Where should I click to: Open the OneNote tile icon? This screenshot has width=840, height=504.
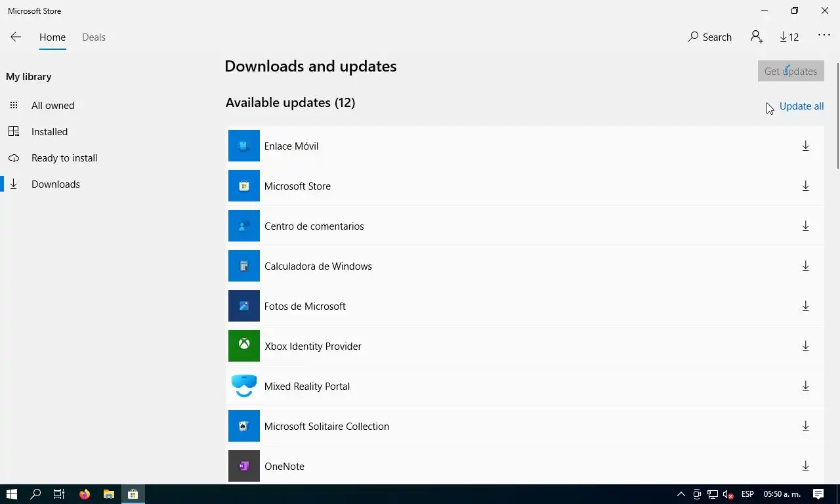pyautogui.click(x=244, y=466)
